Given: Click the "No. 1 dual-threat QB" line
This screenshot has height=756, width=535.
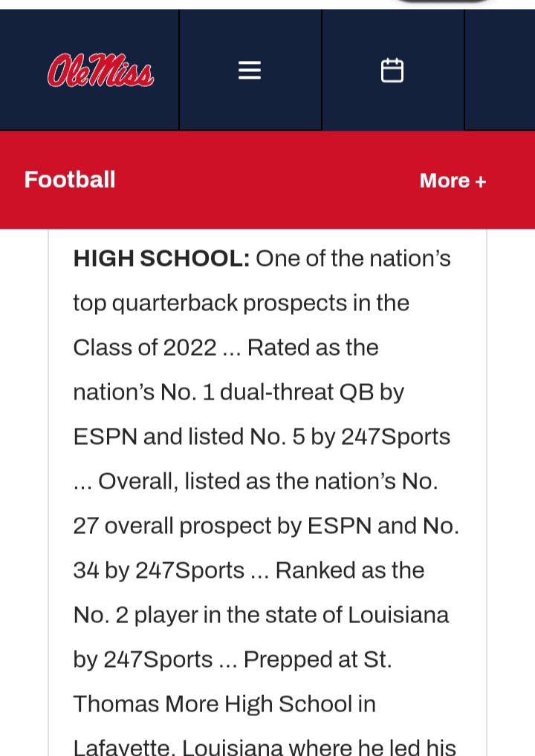Looking at the screenshot, I should 238,392.
